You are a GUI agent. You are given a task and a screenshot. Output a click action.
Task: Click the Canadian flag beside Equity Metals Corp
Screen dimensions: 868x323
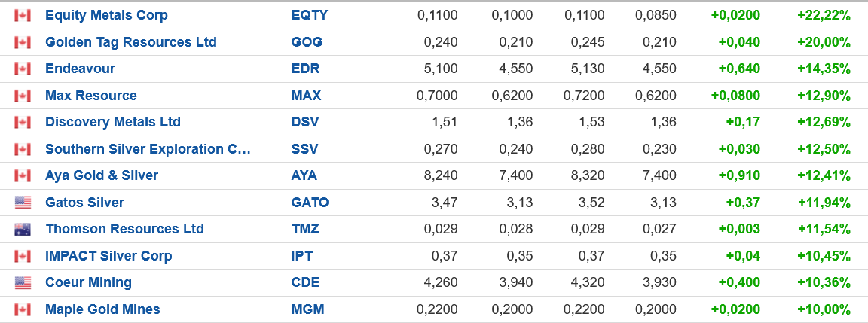[x=23, y=15]
